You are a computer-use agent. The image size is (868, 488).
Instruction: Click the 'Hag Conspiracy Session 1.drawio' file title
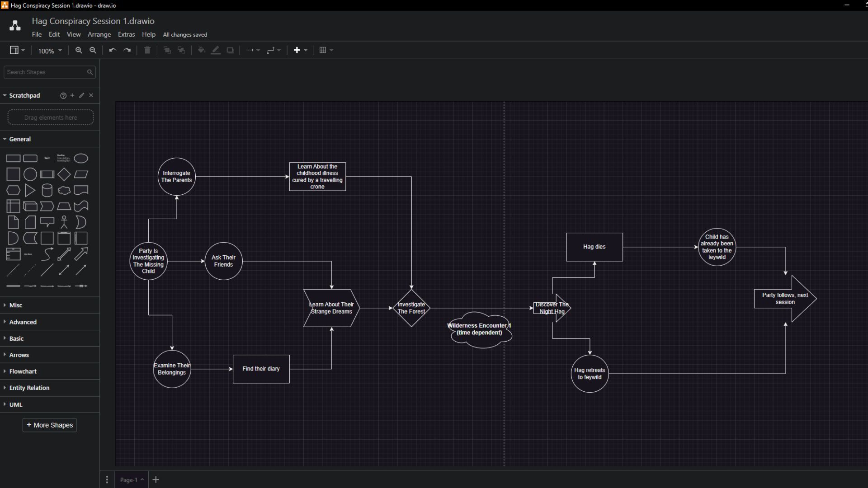93,21
